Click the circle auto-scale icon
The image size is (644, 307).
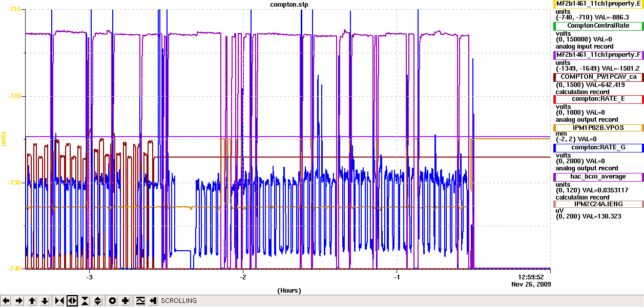click(x=112, y=301)
